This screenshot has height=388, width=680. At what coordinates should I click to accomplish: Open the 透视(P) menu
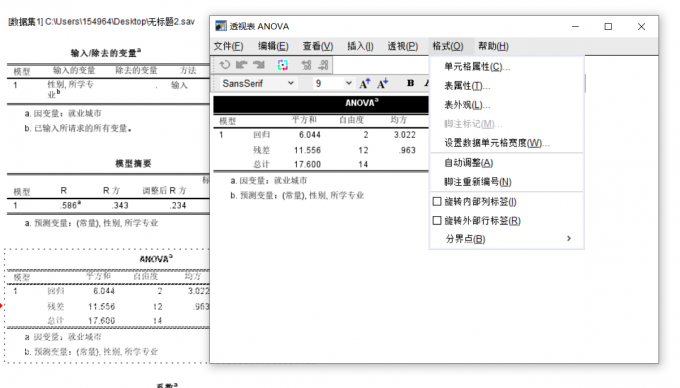402,46
